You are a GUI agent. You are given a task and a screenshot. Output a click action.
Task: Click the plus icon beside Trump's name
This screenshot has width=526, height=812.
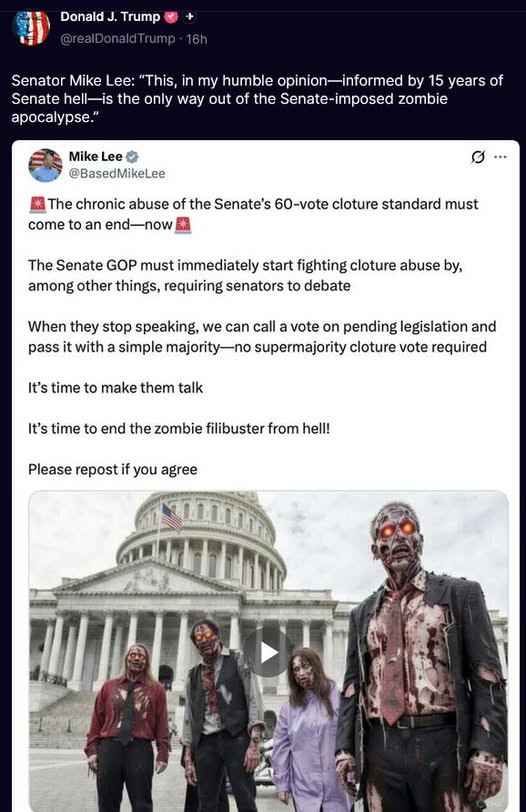coord(190,17)
